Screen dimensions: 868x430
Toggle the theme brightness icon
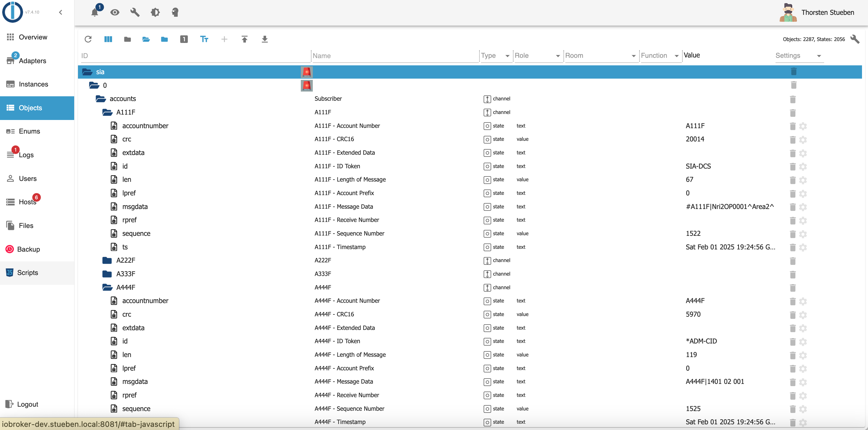tap(155, 12)
